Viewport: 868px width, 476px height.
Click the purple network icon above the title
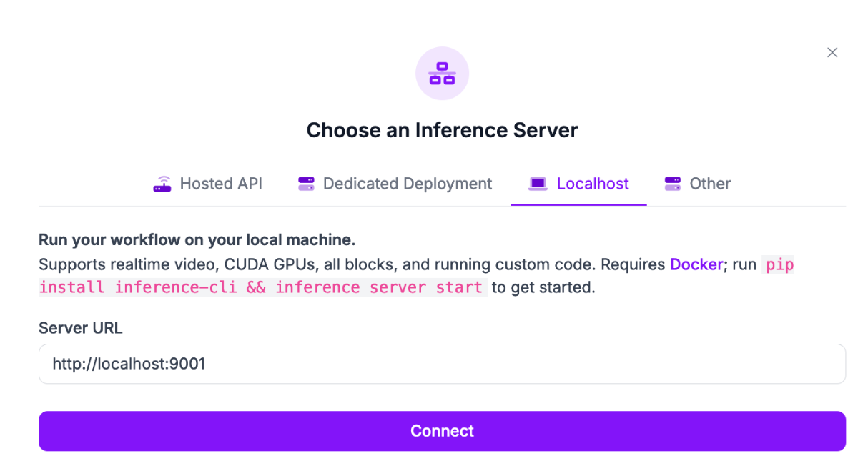[x=442, y=73]
